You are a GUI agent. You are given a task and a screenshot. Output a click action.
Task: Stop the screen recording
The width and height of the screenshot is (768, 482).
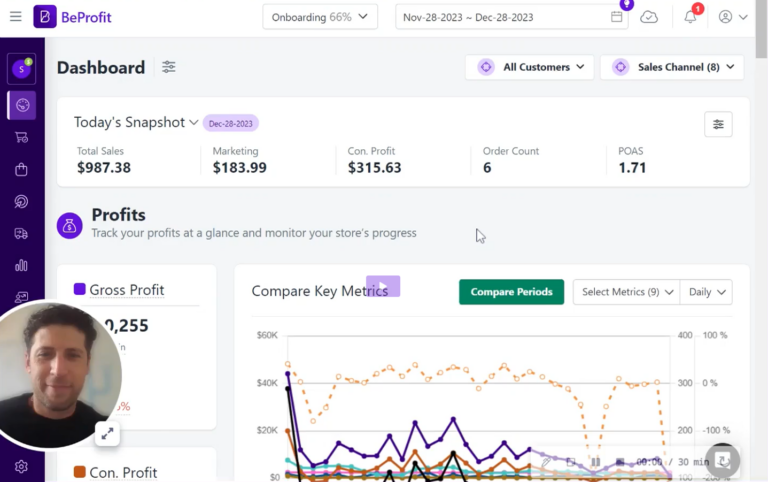620,462
